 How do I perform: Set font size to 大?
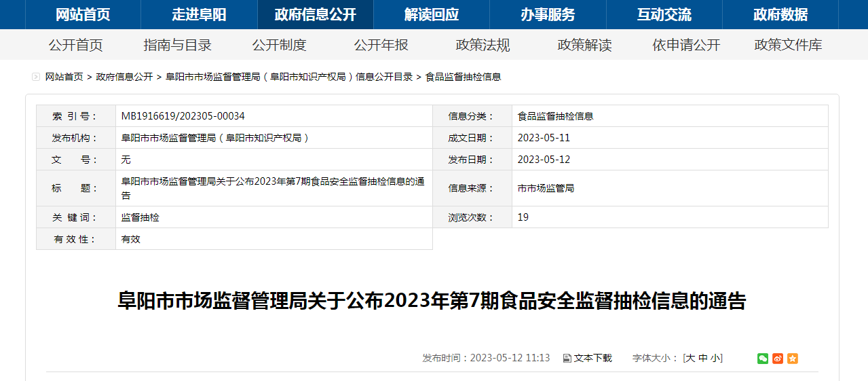click(x=690, y=359)
